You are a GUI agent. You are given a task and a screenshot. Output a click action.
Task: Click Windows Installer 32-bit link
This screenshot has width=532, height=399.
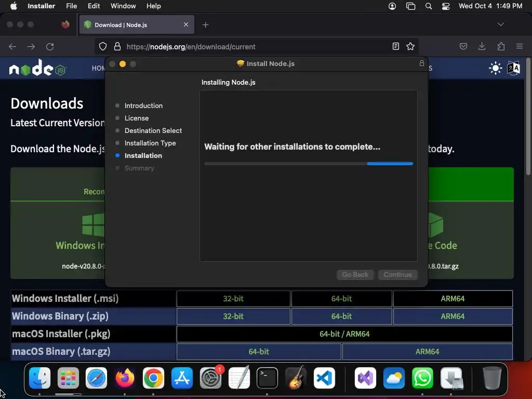233,299
